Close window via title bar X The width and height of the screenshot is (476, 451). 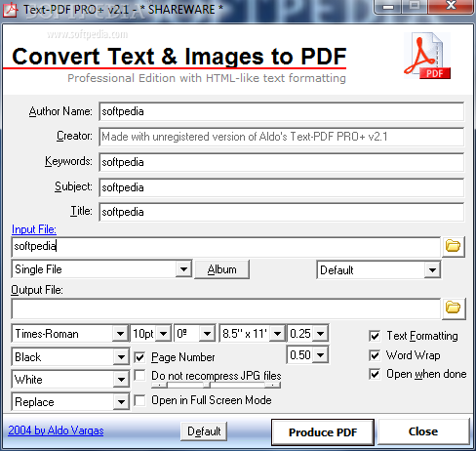pos(451,6)
